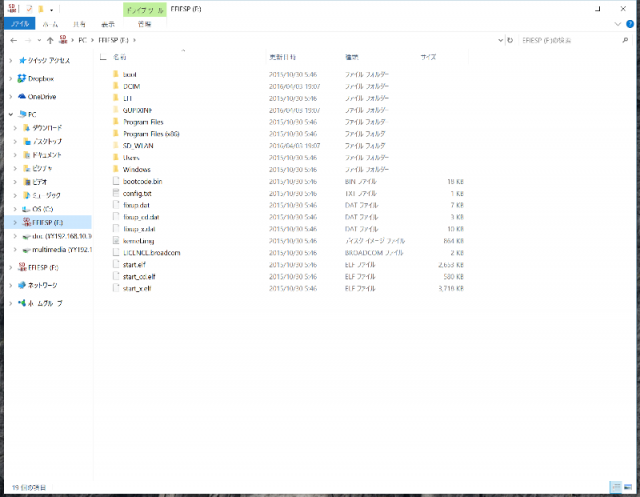
Task: Select the start_x.elf file name
Action: point(137,288)
